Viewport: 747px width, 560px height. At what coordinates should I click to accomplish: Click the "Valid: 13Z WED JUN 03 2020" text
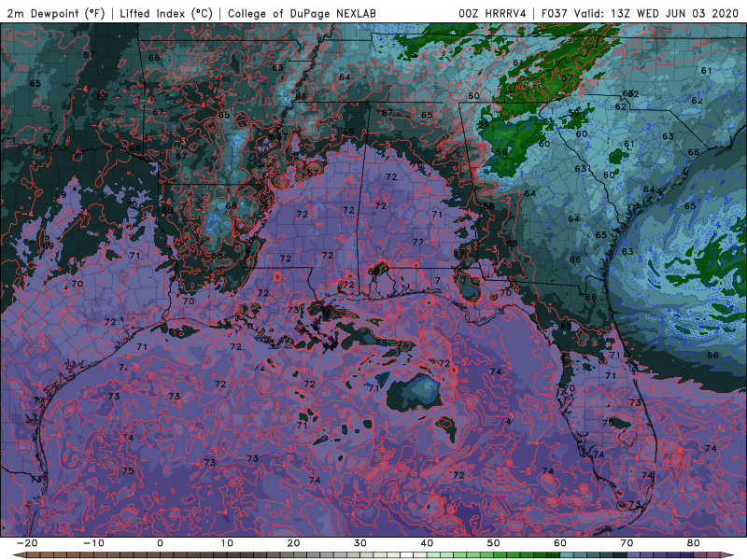click(656, 13)
